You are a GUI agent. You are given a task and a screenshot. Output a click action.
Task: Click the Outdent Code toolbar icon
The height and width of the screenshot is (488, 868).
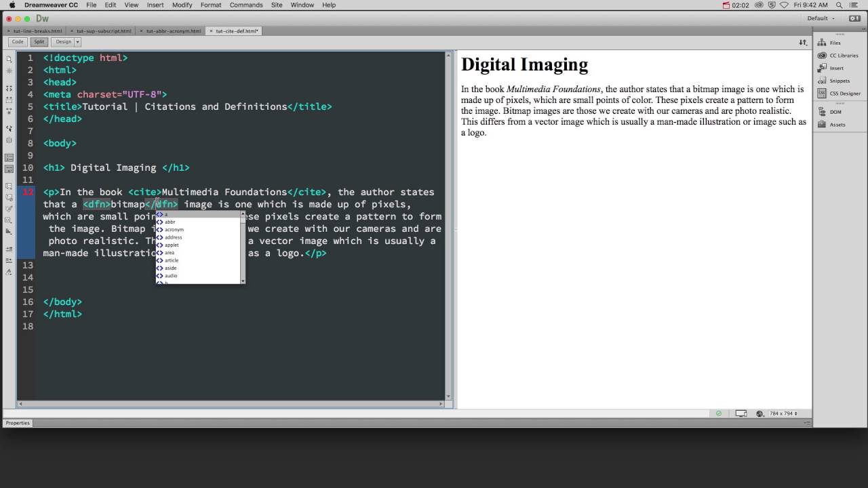9,260
